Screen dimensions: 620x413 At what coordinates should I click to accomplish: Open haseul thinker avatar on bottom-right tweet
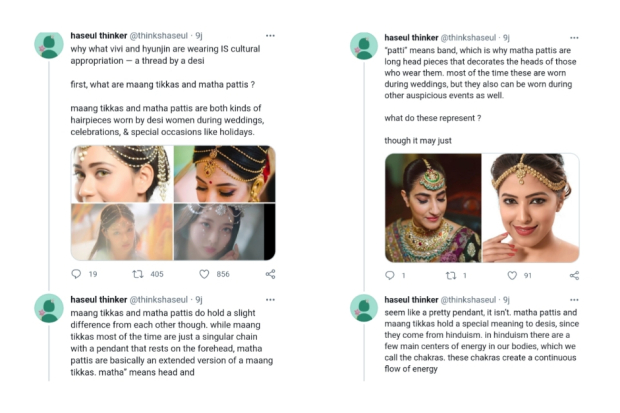(363, 308)
